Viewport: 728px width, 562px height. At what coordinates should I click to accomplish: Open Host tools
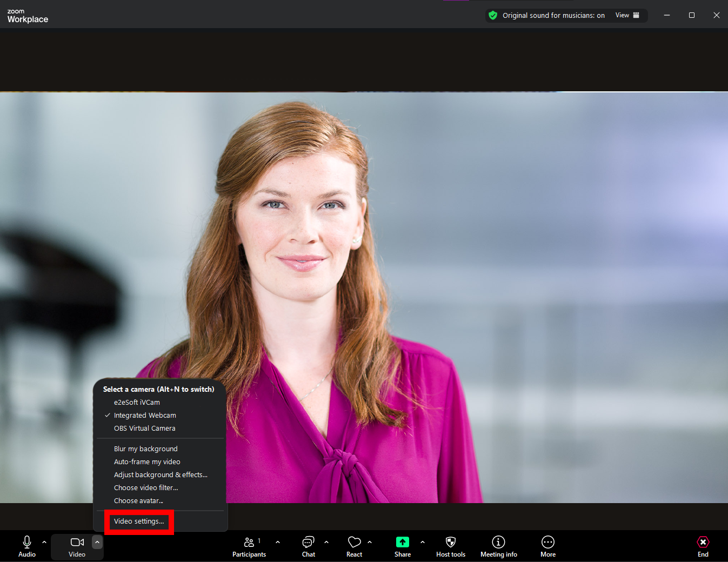click(450, 546)
